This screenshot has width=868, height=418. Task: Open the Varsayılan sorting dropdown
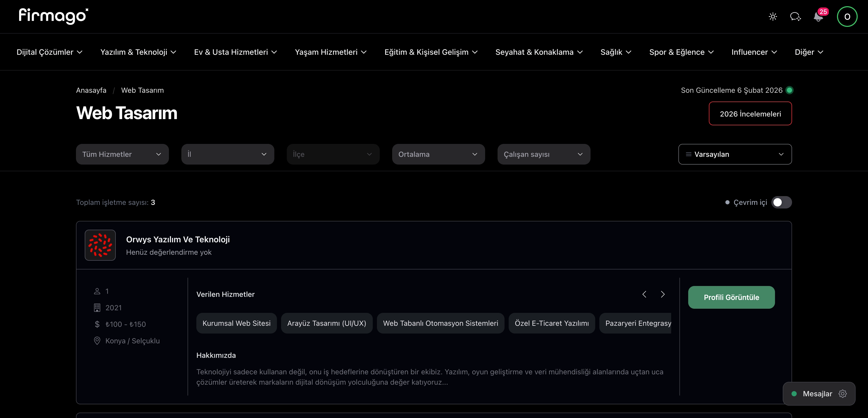click(735, 154)
